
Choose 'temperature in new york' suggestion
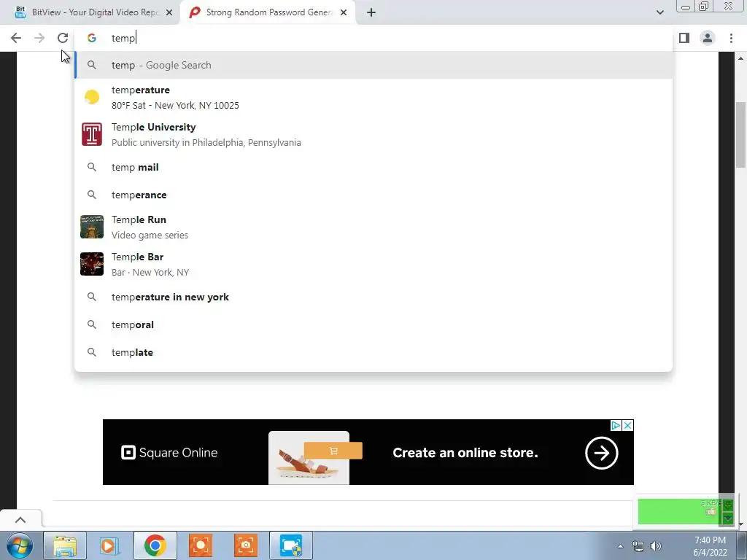(x=373, y=297)
